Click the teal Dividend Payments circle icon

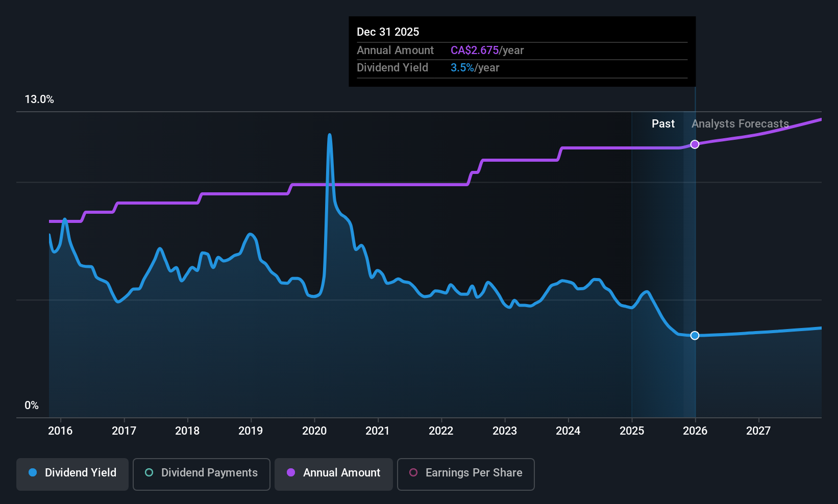pos(149,473)
